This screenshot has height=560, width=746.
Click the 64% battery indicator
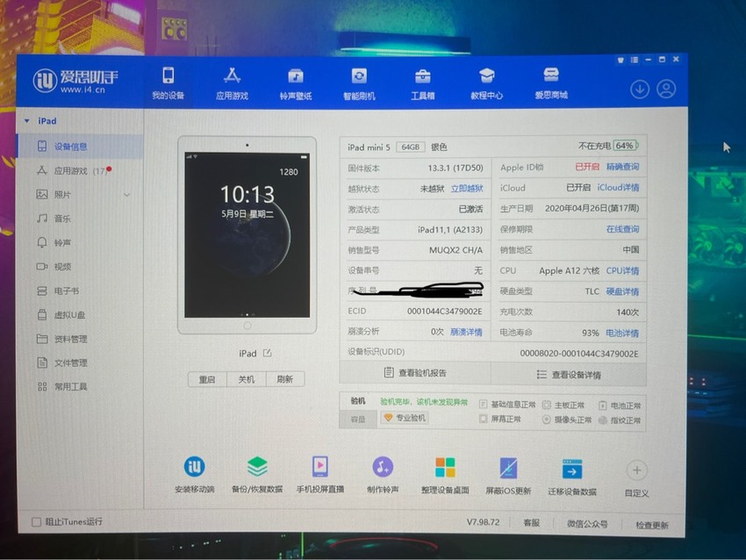[x=625, y=145]
